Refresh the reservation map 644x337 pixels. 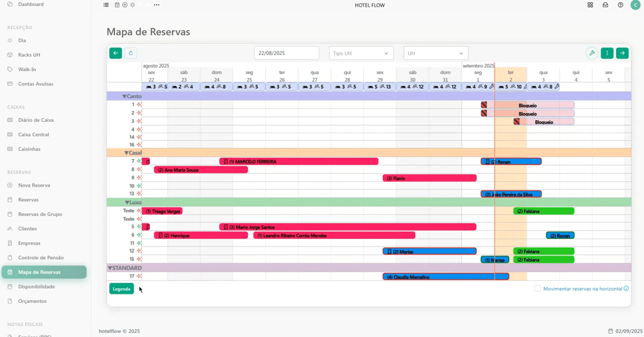pyautogui.click(x=131, y=53)
